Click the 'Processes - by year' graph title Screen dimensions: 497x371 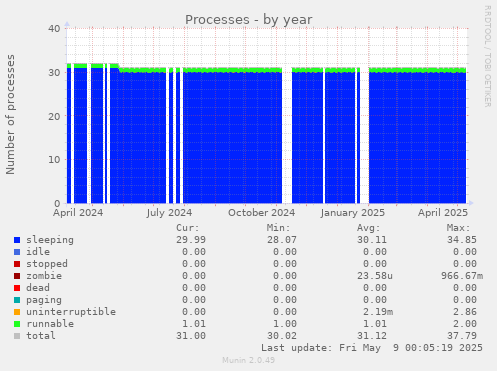249,20
